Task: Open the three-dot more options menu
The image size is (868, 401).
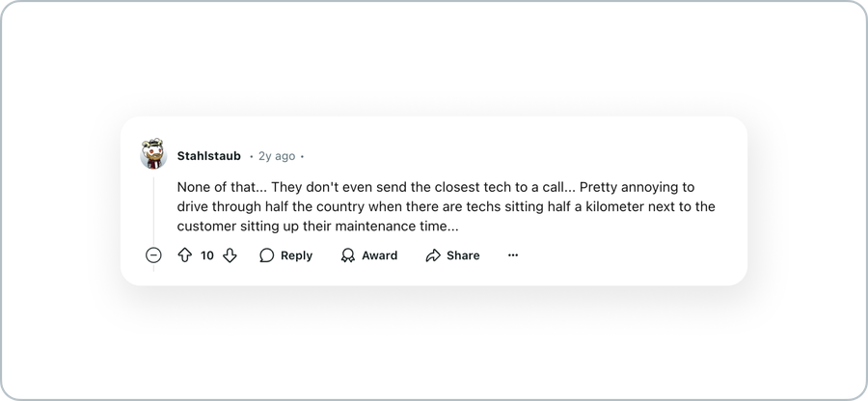Action: click(513, 255)
